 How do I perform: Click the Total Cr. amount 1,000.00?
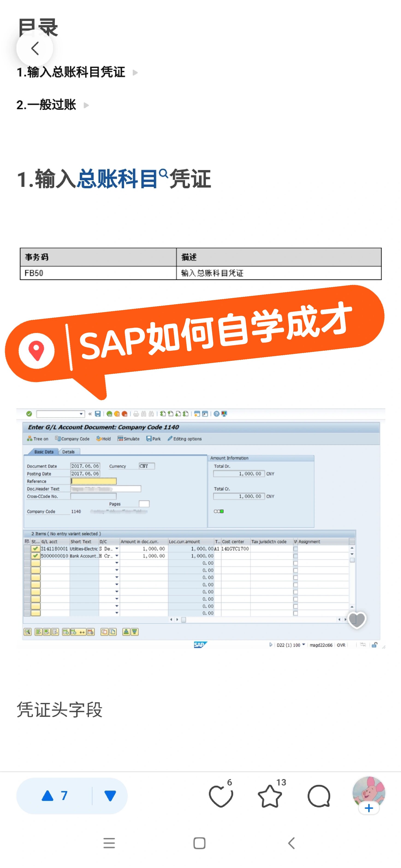239,496
